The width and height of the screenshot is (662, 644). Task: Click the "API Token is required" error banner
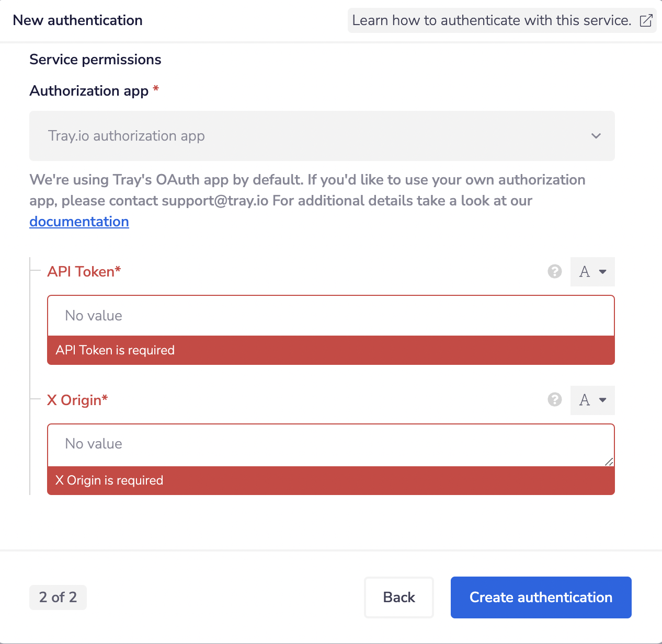(x=330, y=350)
